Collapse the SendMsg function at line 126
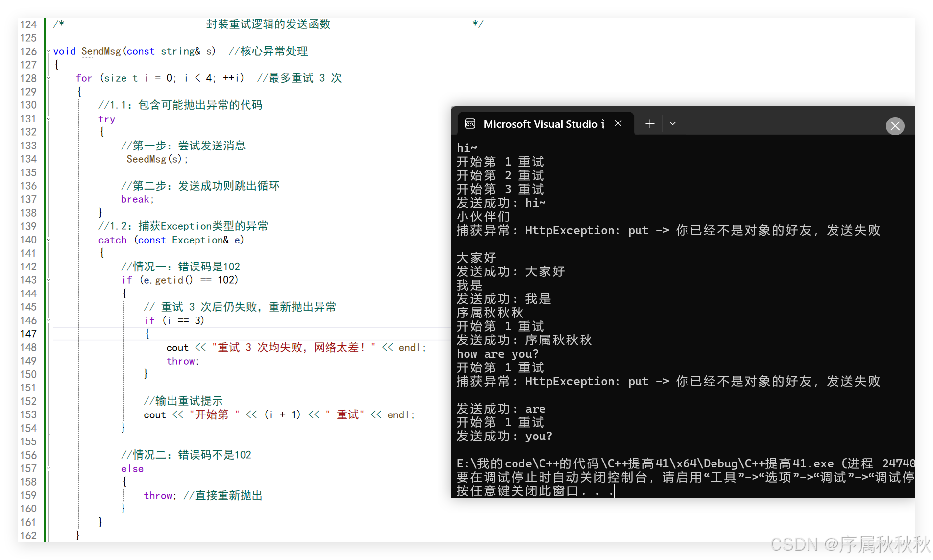This screenshot has height=560, width=933. [x=48, y=51]
